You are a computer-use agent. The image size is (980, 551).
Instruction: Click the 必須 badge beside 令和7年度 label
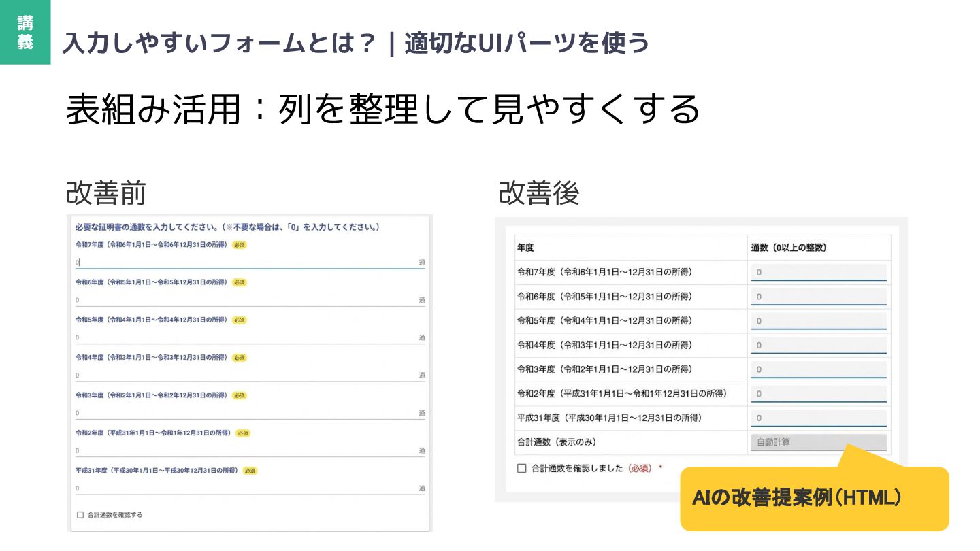(x=239, y=244)
